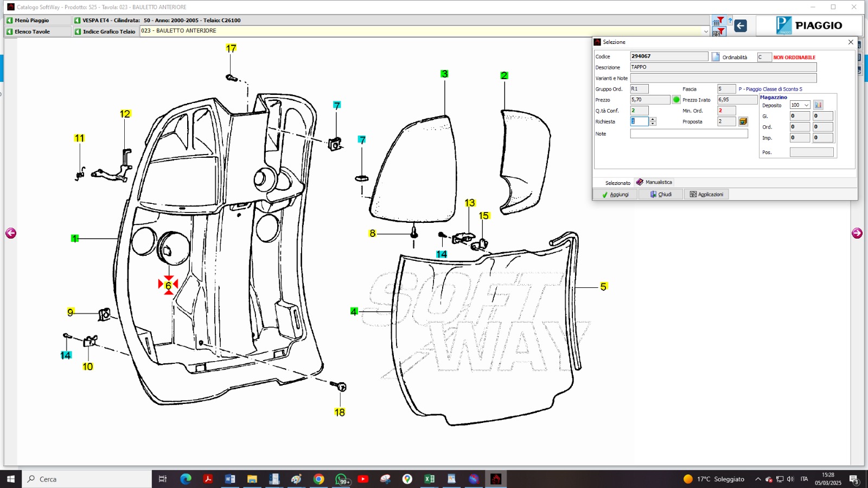Click the green circle next to Prezzo
Screen dimensions: 868x488
pos(676,100)
